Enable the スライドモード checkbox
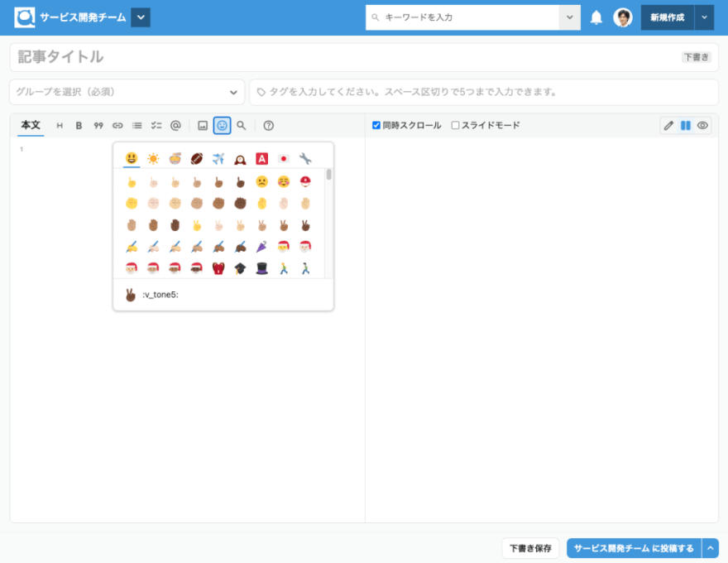This screenshot has height=563, width=728. pyautogui.click(x=456, y=125)
